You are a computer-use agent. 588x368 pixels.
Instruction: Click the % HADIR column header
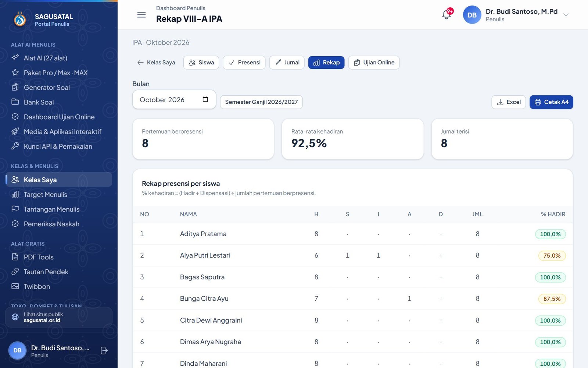click(553, 214)
